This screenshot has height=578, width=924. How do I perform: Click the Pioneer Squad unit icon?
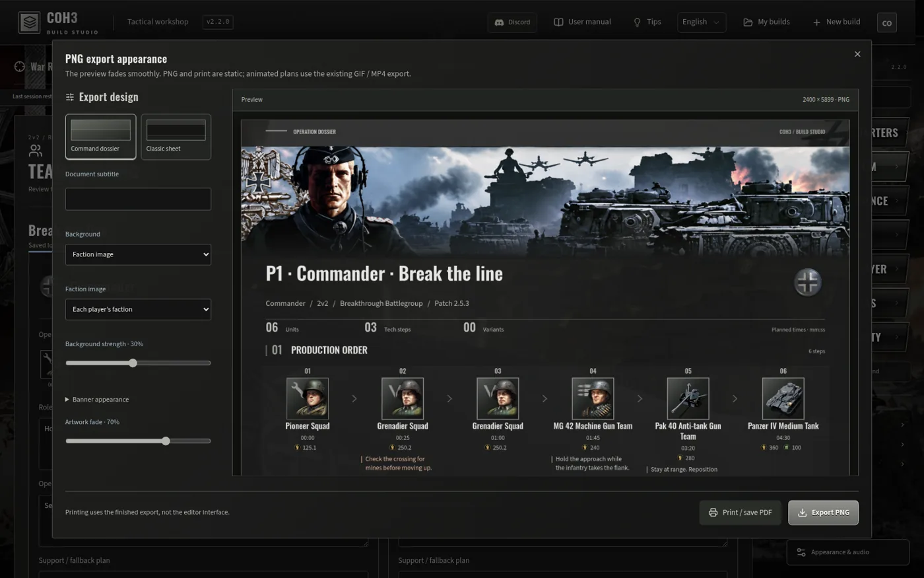[x=308, y=398]
